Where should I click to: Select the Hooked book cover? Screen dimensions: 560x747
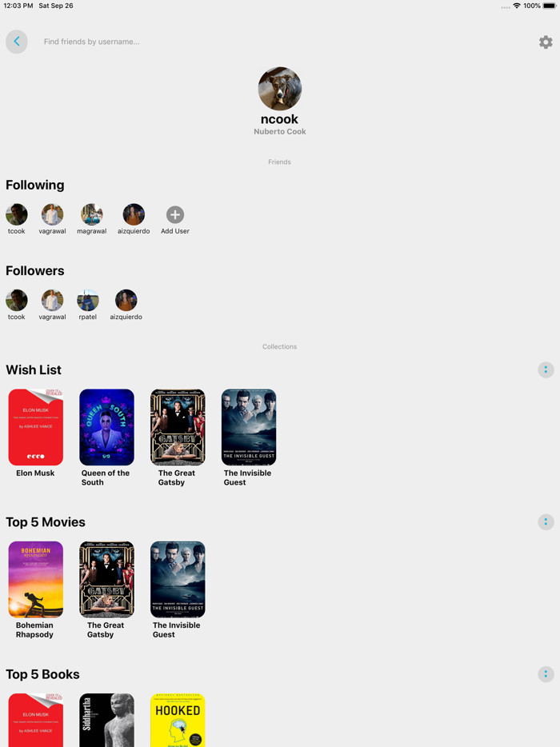coord(178,720)
